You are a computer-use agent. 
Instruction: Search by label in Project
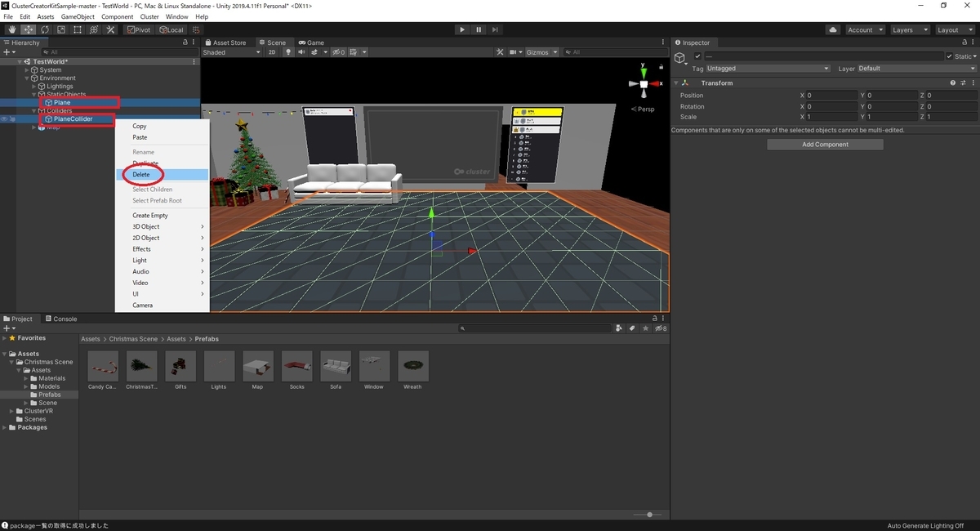click(632, 328)
